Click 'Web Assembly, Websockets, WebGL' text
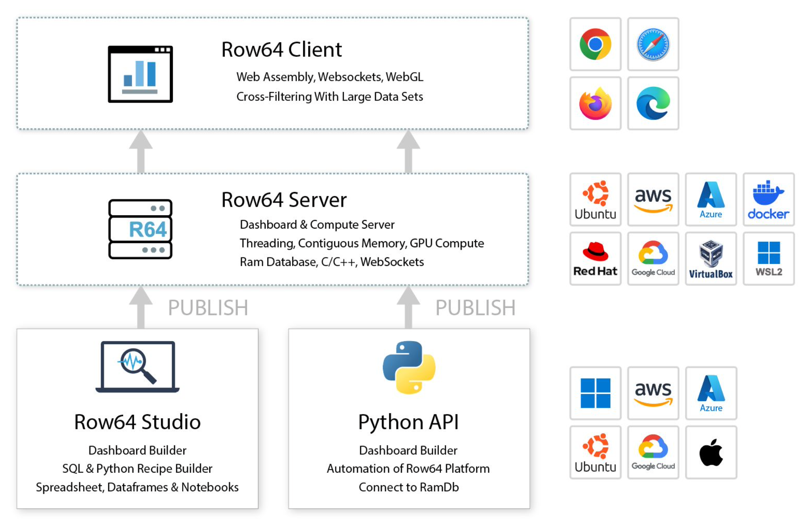This screenshot has height=531, width=812. (x=330, y=77)
